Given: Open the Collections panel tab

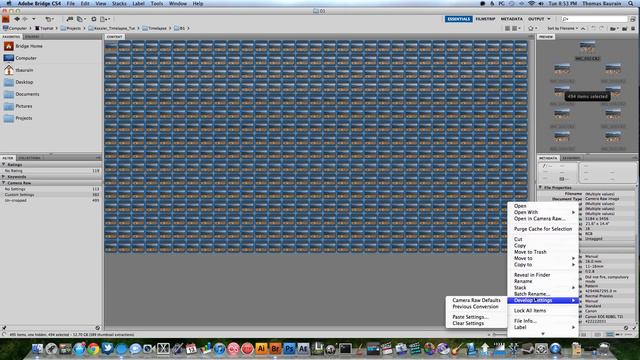Looking at the screenshot, I should tap(29, 158).
